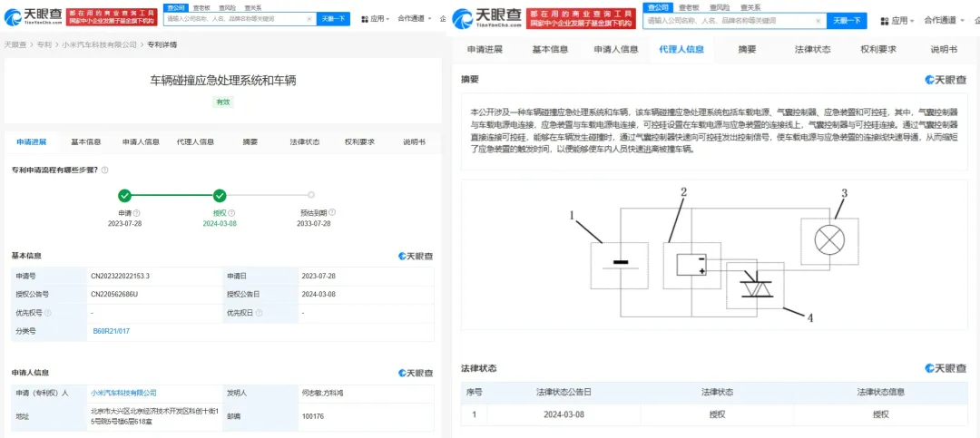Clear search box via X, left page

[309, 19]
